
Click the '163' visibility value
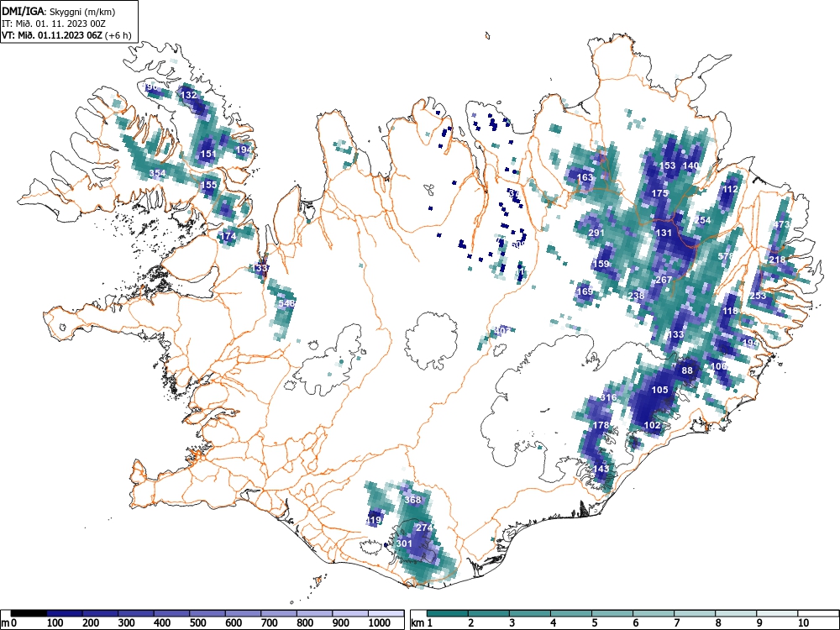tap(585, 177)
